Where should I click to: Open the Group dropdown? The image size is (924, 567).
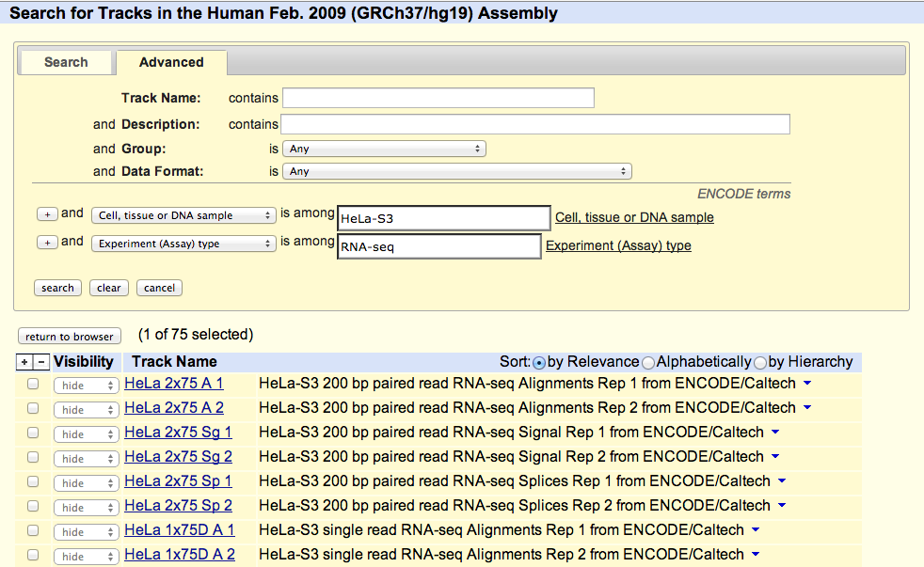[384, 149]
